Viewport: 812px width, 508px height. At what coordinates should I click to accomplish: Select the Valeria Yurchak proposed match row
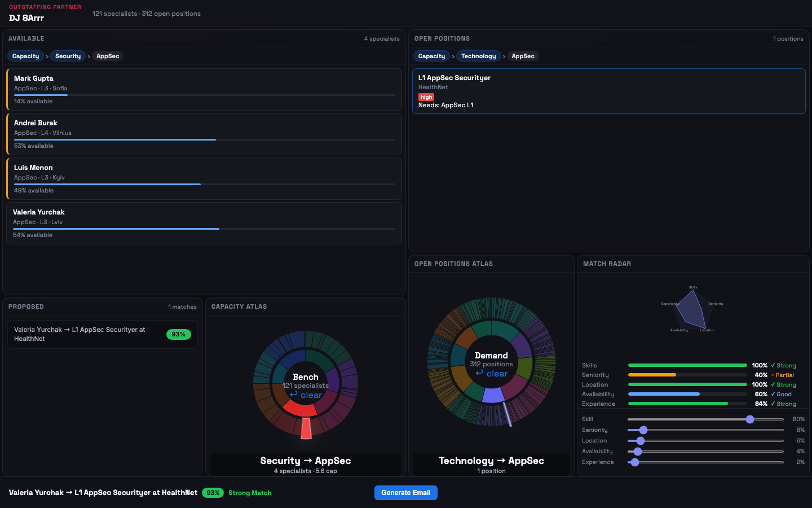tap(103, 334)
